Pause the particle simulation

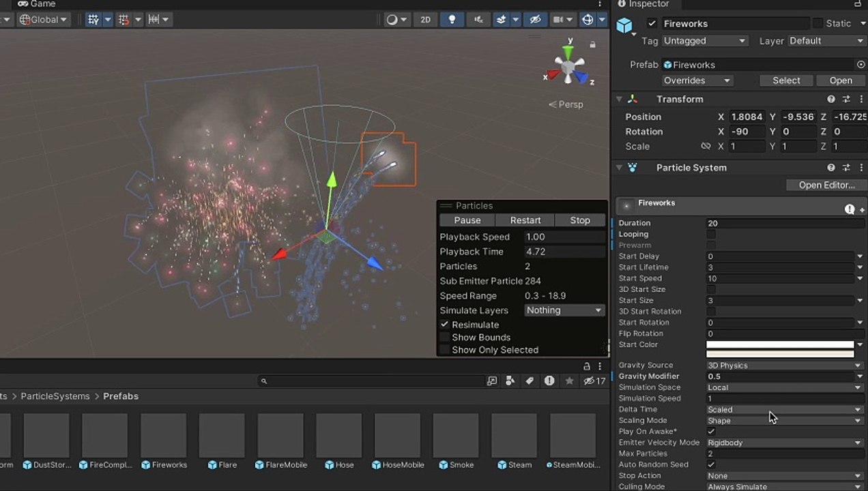(x=467, y=220)
